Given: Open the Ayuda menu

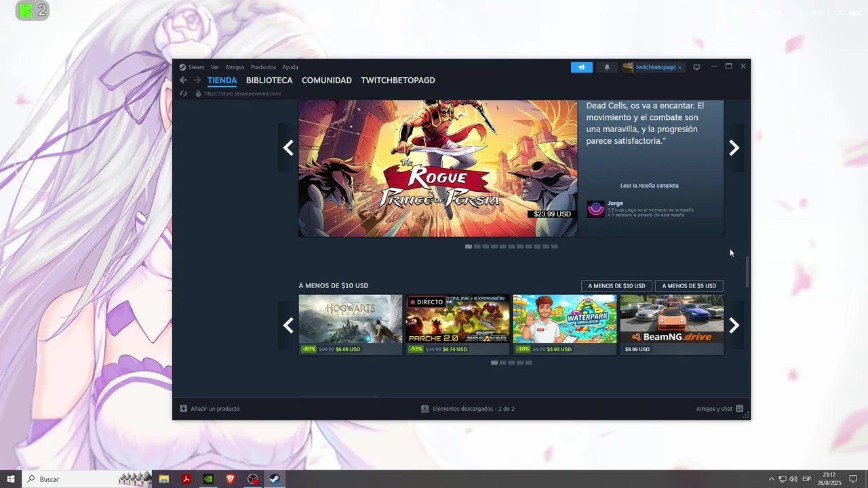Looking at the screenshot, I should tap(290, 67).
